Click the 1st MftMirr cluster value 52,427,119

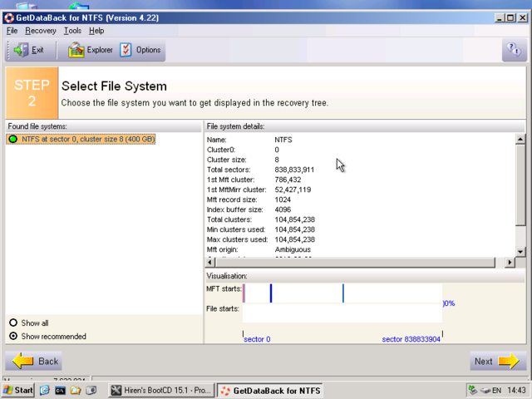pyautogui.click(x=293, y=190)
